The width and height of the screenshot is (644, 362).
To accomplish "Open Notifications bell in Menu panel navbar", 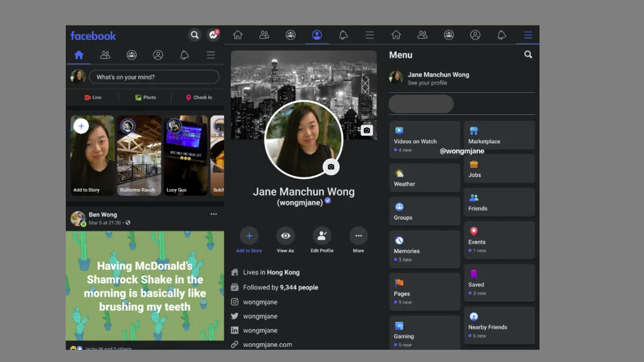I will (x=502, y=35).
